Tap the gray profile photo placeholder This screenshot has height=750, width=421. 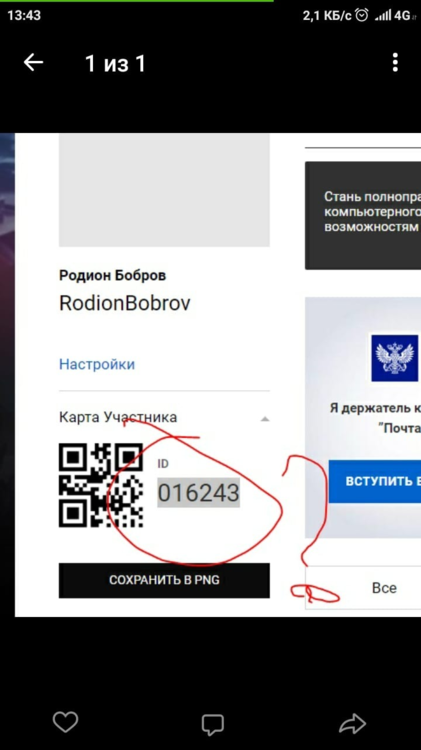click(x=164, y=190)
